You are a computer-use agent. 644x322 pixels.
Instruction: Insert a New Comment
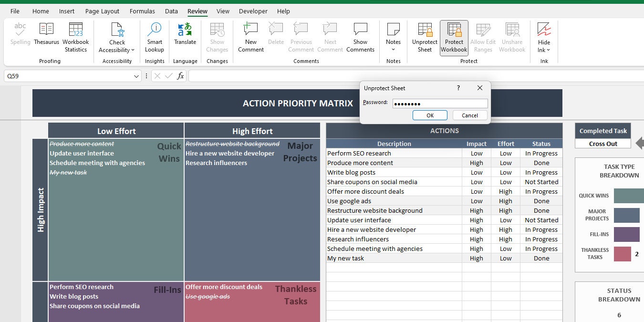(x=250, y=37)
